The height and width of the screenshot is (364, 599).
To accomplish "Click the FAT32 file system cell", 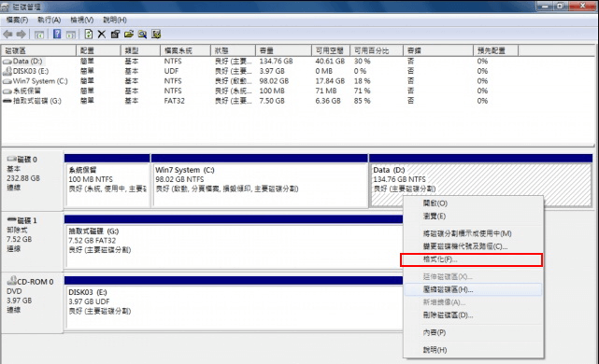I will point(174,101).
